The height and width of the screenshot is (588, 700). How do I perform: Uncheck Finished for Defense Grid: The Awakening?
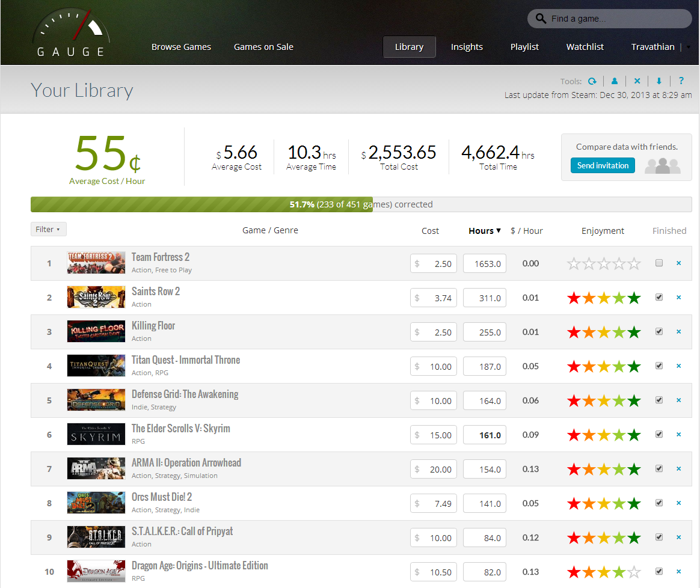[659, 400]
